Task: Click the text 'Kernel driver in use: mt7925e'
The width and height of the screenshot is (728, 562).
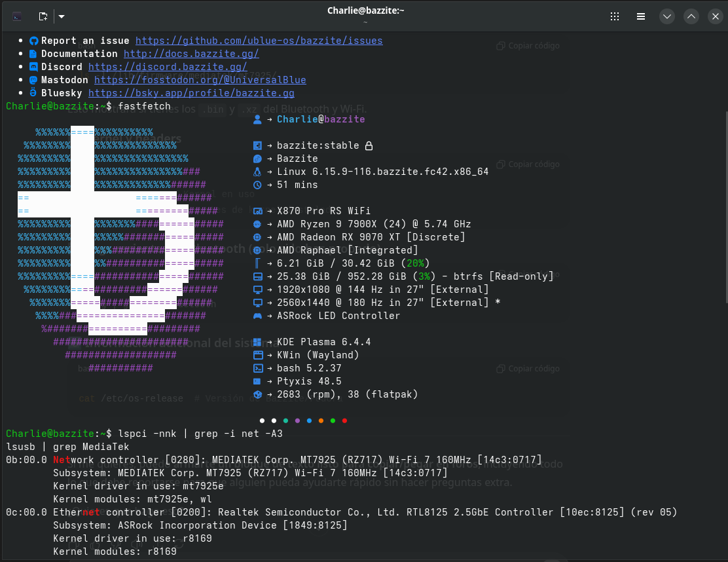Action: tap(138, 486)
